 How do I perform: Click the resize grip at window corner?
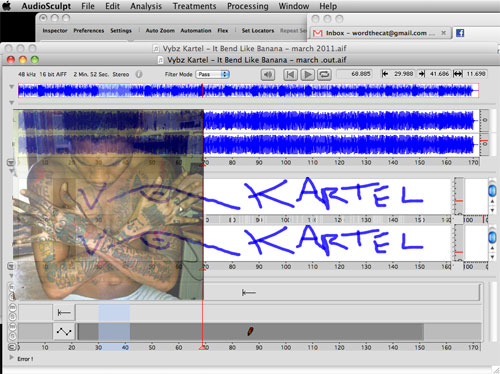click(496, 370)
